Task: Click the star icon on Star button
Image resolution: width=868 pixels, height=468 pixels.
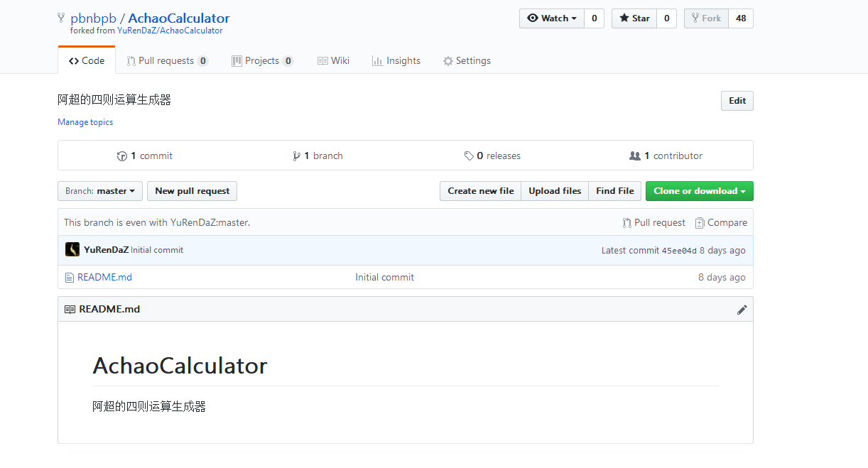Action: pyautogui.click(x=625, y=18)
